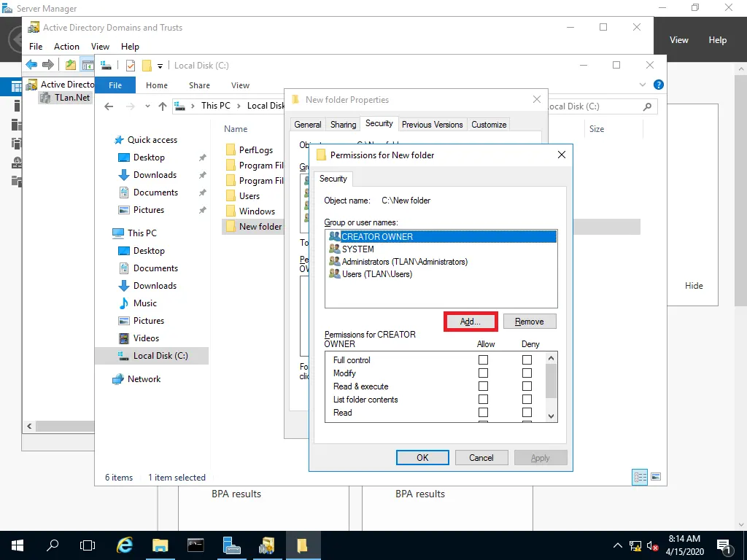This screenshot has height=560, width=747.
Task: Select Local Disk (C:) in navigation pane
Action: click(x=152, y=356)
